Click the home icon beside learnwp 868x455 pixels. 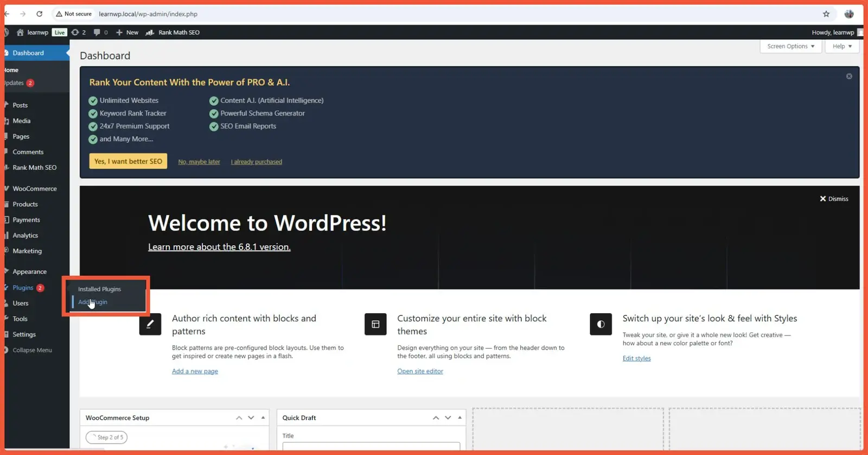point(20,33)
